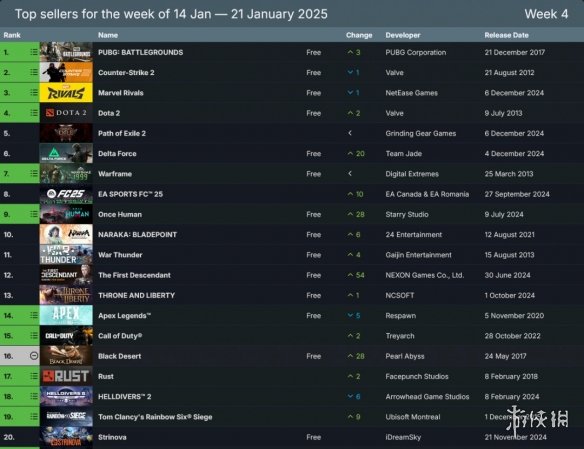
Task: Click the list icon in Counter-Strike 2 row
Action: coord(34,72)
